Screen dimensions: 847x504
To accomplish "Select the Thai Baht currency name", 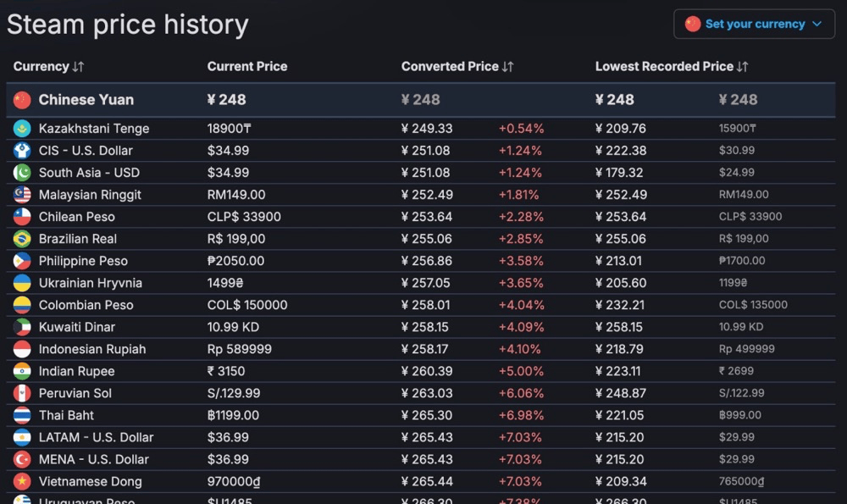I will click(66, 415).
